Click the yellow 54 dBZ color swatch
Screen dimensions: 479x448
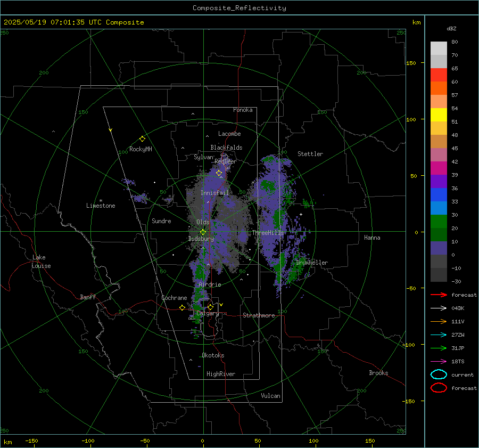click(439, 115)
